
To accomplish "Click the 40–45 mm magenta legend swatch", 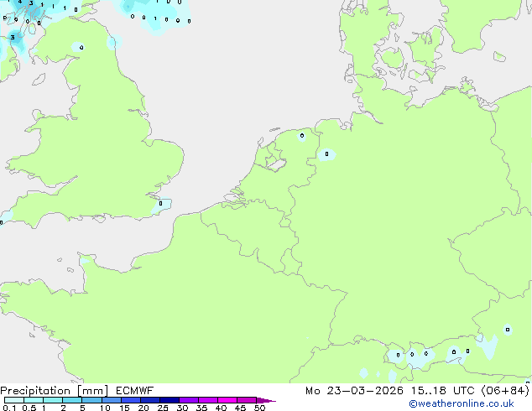I will click(x=227, y=400).
